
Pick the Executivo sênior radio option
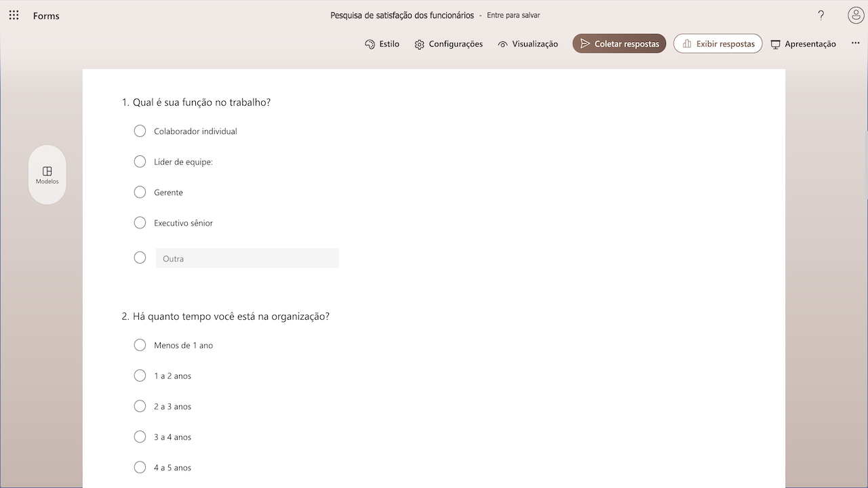140,223
